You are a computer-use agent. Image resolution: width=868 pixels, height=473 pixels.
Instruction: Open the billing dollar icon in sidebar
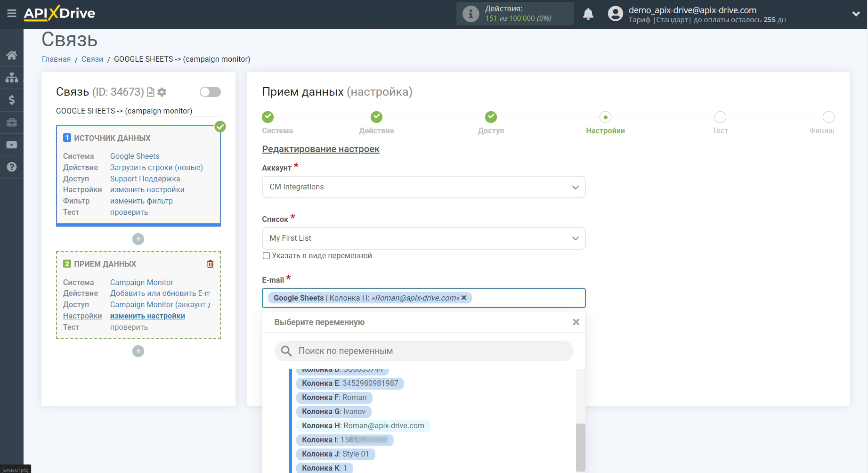[12, 100]
